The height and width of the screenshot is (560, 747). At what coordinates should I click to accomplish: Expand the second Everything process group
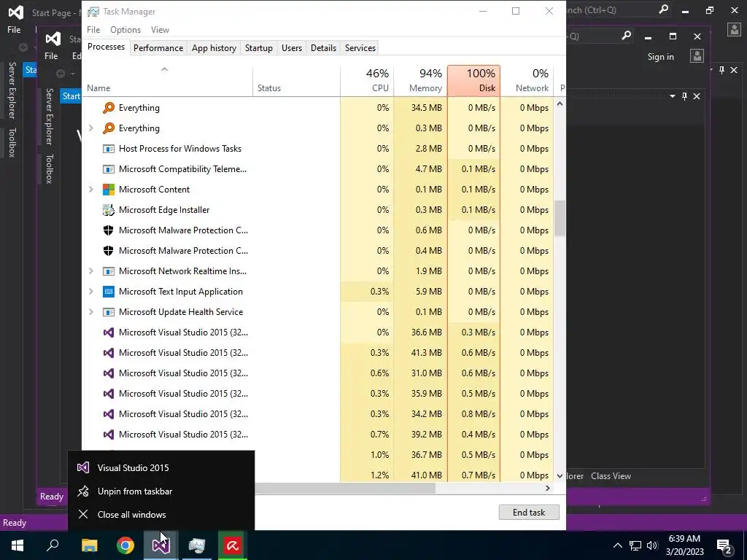tap(91, 128)
